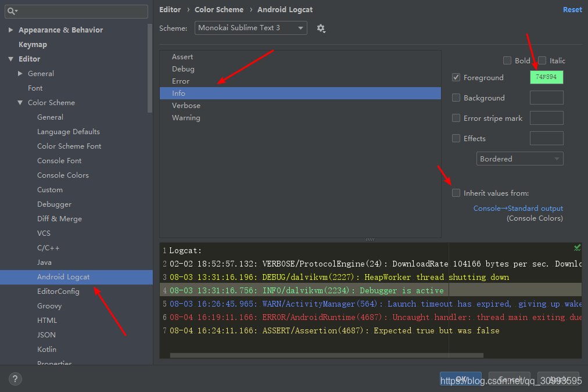
Task: Open HTML color scheme page
Action: (x=47, y=321)
